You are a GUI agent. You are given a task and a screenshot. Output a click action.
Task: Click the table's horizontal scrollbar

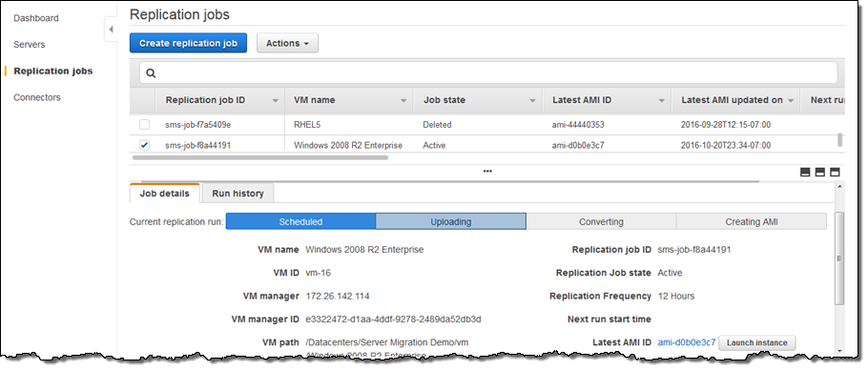[x=260, y=157]
